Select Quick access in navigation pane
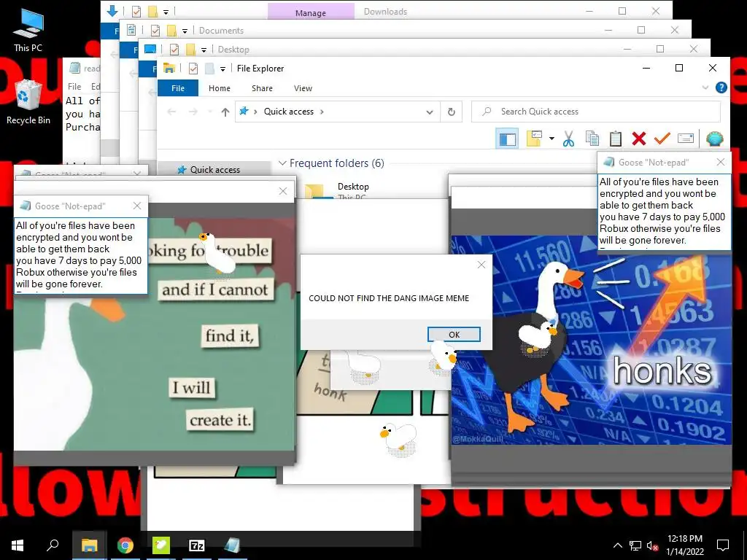 pos(214,169)
